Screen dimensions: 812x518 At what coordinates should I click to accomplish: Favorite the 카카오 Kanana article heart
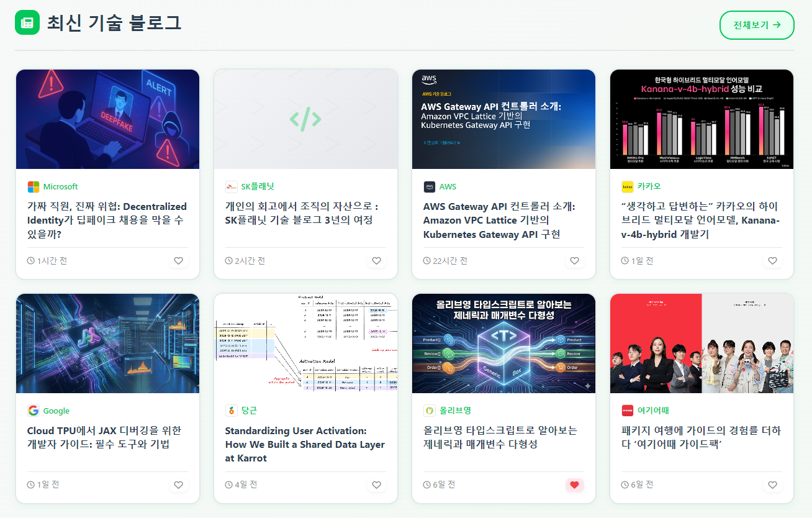(x=772, y=261)
